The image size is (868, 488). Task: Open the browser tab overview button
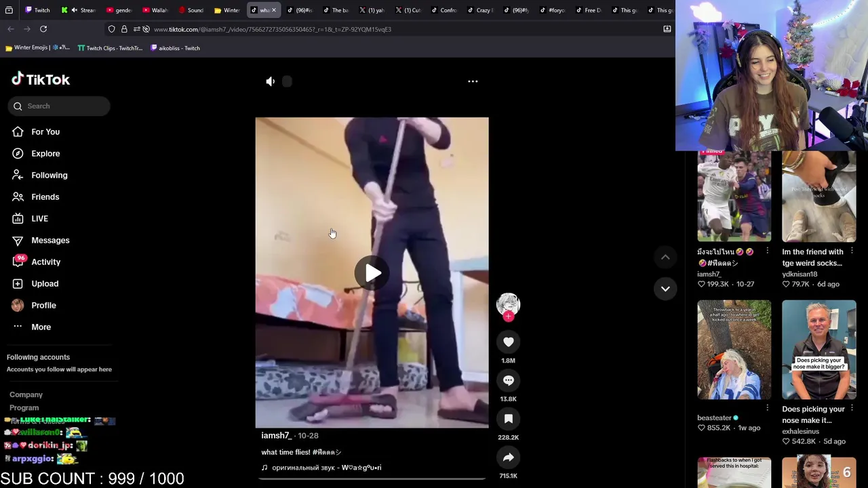(x=9, y=10)
